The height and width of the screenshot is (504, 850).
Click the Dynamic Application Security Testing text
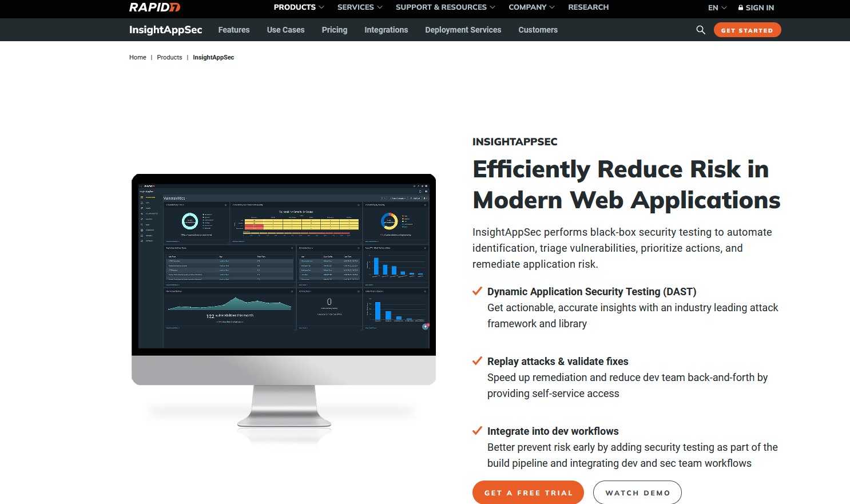coord(591,292)
